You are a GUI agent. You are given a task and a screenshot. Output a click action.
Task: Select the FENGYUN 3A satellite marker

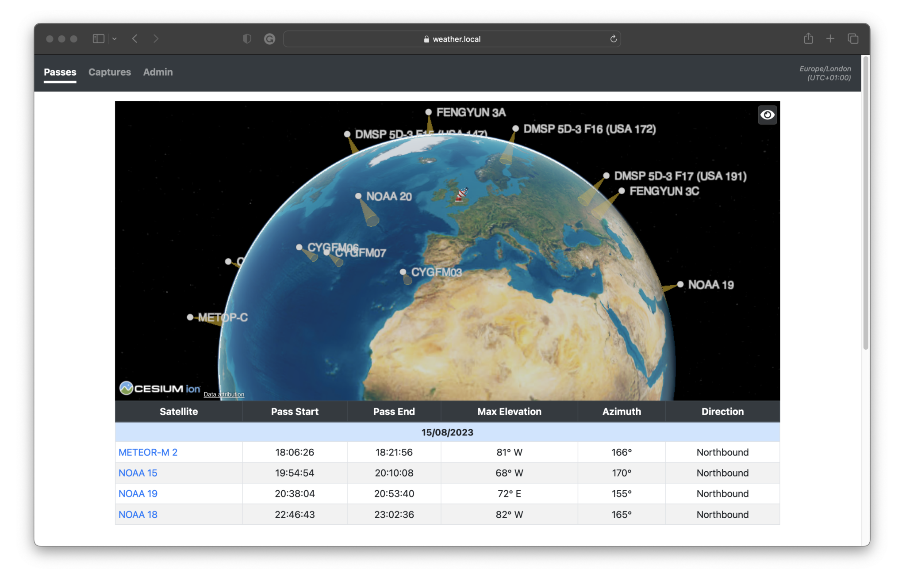point(428,111)
